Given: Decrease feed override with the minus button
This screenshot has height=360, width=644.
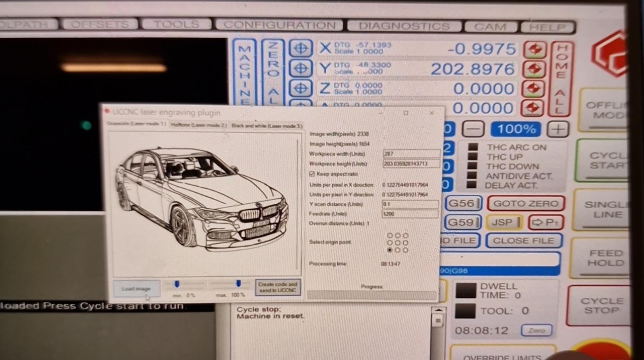Looking at the screenshot, I should (473, 129).
